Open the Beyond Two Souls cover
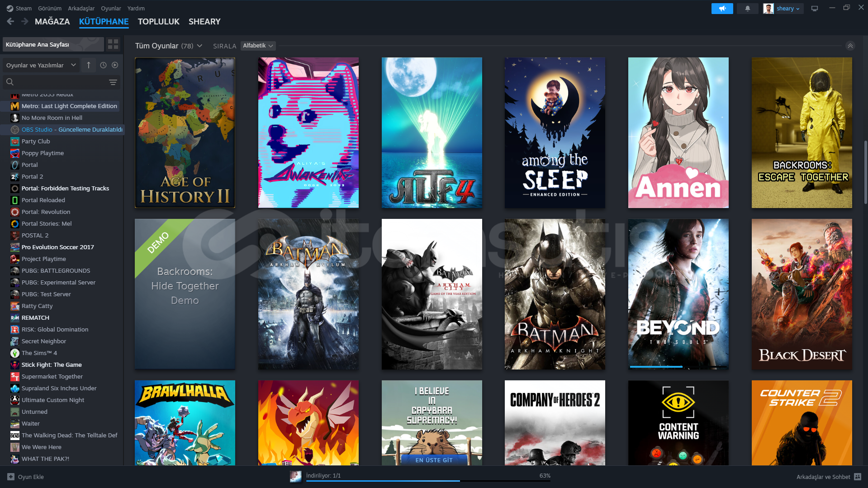Image resolution: width=868 pixels, height=488 pixels. pos(678,294)
